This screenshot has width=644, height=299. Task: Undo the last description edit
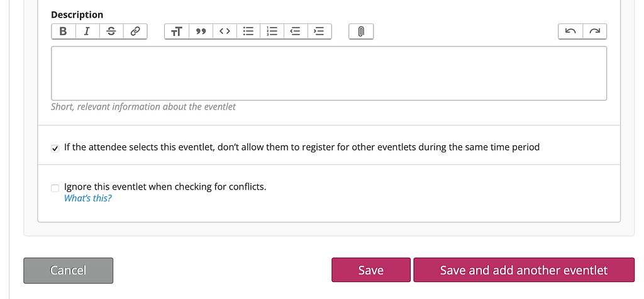[x=570, y=31]
